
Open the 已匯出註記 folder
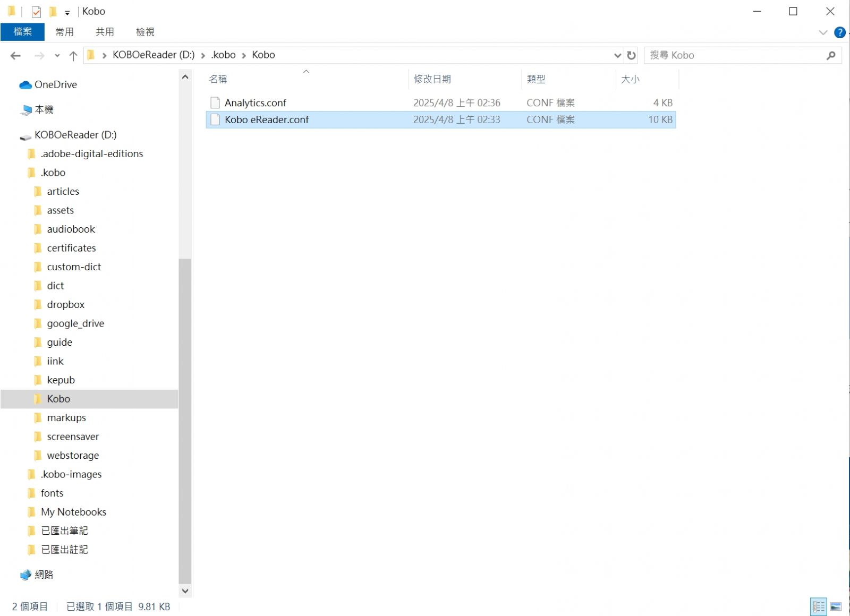tap(64, 550)
